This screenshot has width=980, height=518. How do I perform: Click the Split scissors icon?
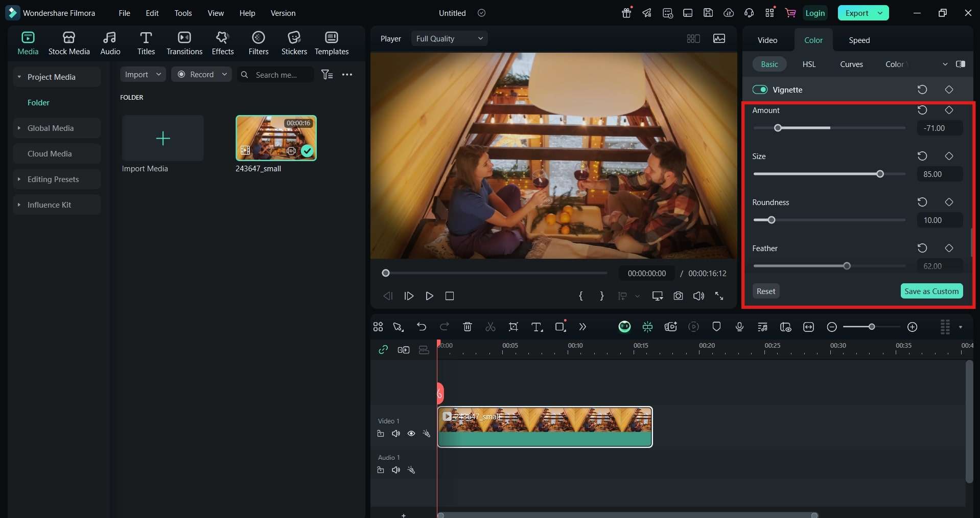490,327
